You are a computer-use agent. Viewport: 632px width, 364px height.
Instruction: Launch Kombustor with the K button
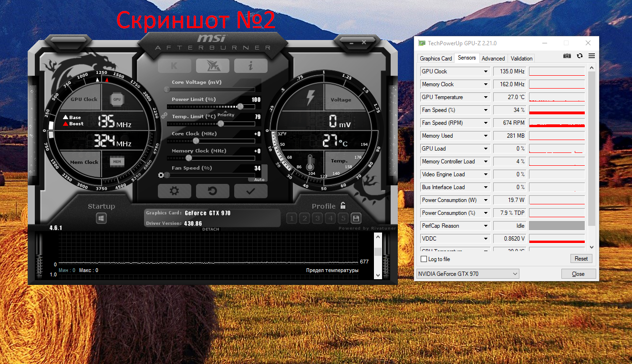click(175, 66)
